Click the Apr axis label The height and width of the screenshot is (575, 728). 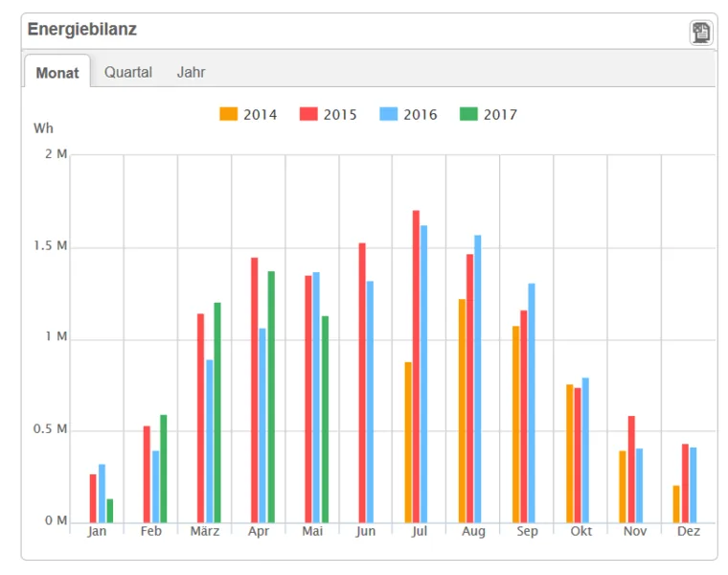(x=259, y=532)
